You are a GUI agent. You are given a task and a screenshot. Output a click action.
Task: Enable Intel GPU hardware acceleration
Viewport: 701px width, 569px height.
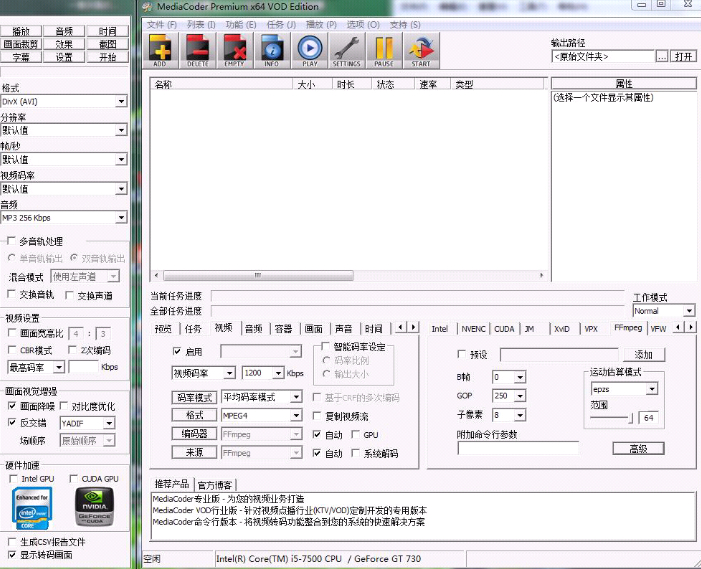[13, 479]
